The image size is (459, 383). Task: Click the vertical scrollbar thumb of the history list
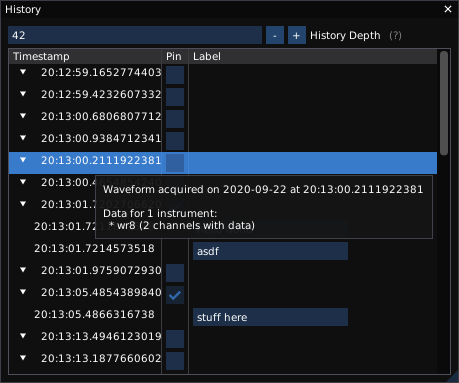pos(444,103)
